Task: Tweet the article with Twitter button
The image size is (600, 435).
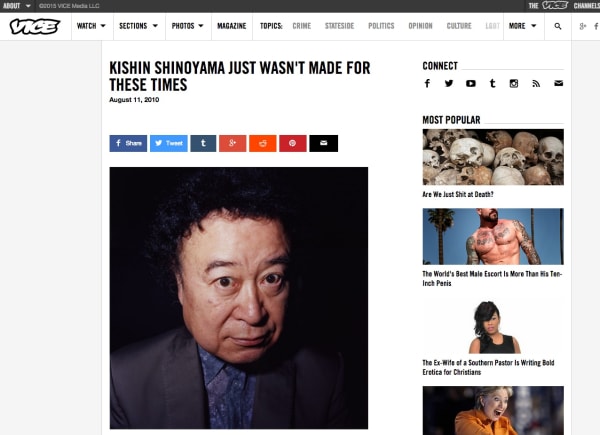Action: coord(169,143)
